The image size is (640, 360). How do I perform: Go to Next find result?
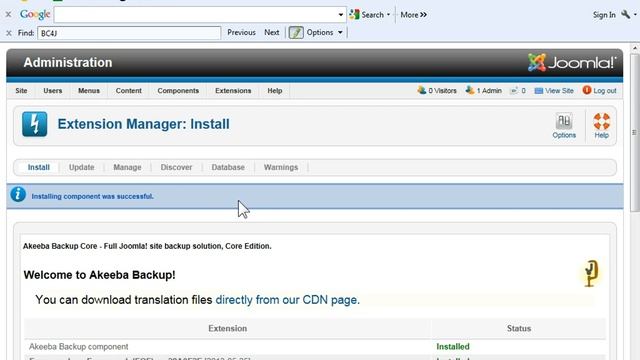click(271, 32)
